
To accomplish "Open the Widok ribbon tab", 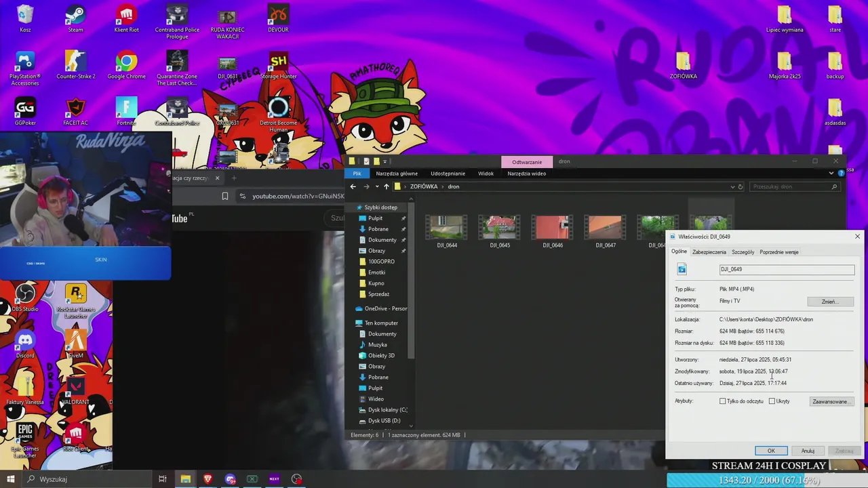I will [x=486, y=174].
